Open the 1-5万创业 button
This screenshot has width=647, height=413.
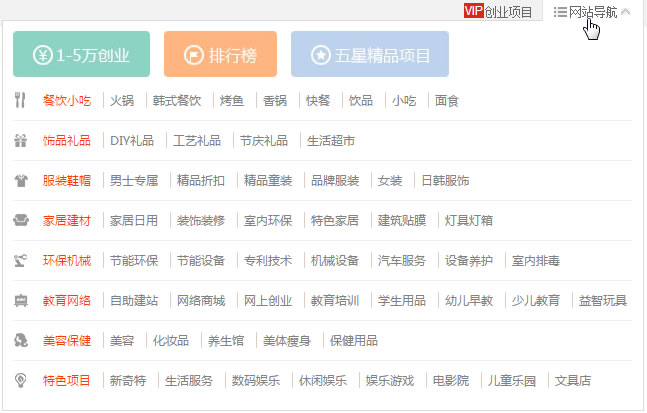click(81, 54)
